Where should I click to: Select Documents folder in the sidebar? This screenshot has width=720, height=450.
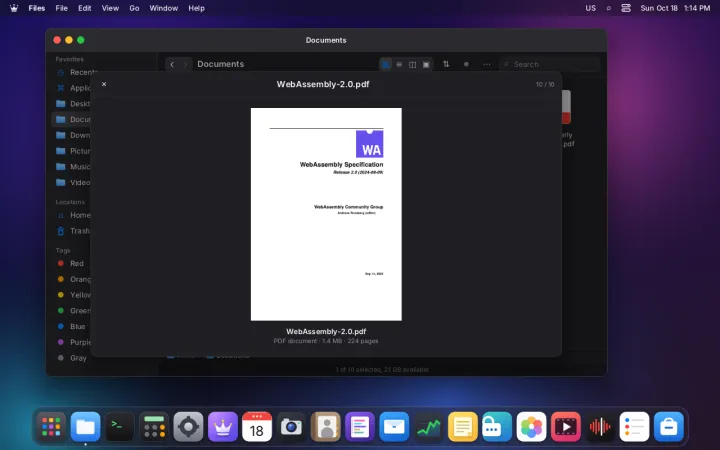pyautogui.click(x=73, y=119)
